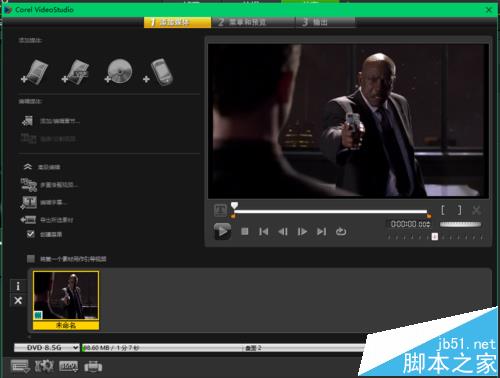Close the Corel VideoStudio window

pos(489,10)
